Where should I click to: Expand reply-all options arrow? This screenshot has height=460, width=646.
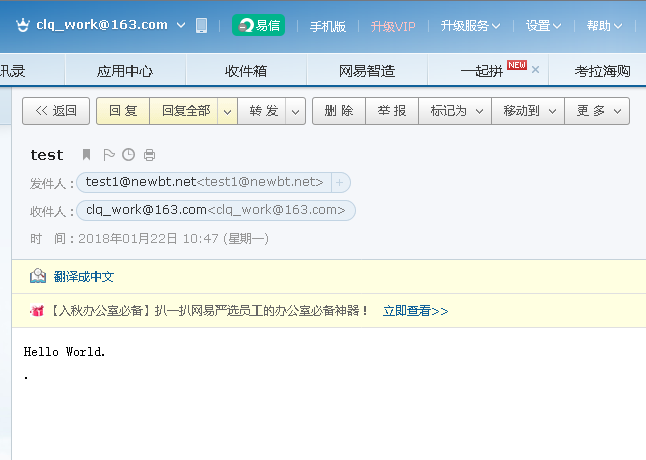pyautogui.click(x=227, y=111)
